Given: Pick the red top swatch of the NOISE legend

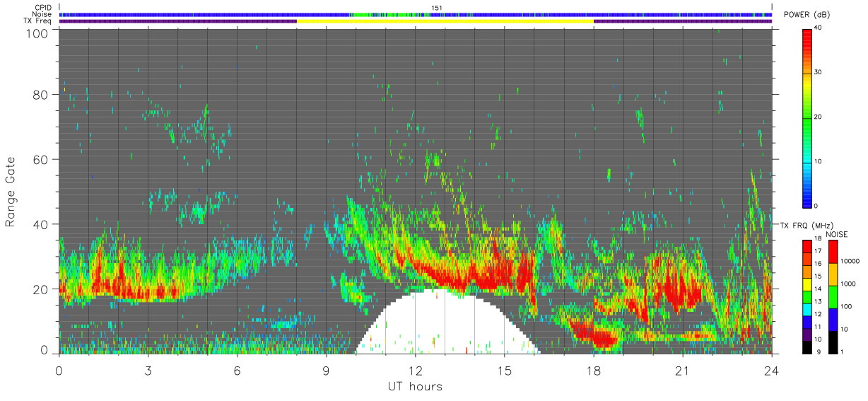Looking at the screenshot, I should coord(833,252).
